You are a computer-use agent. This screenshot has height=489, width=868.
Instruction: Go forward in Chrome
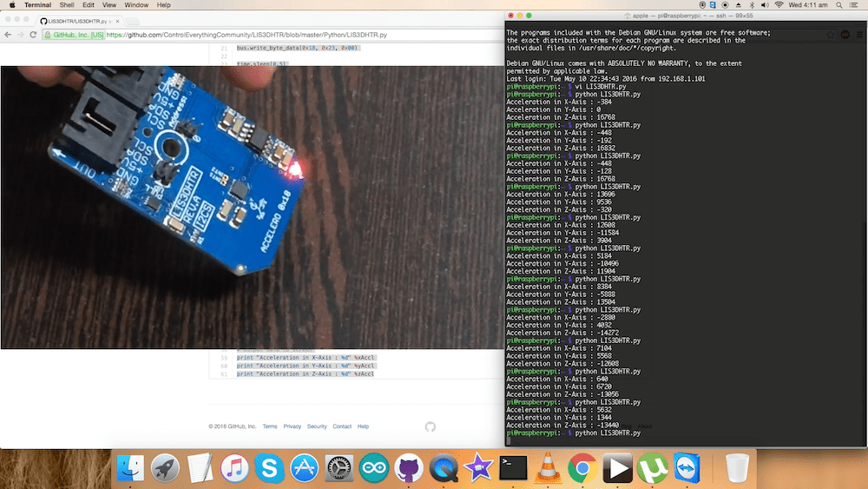(21, 35)
